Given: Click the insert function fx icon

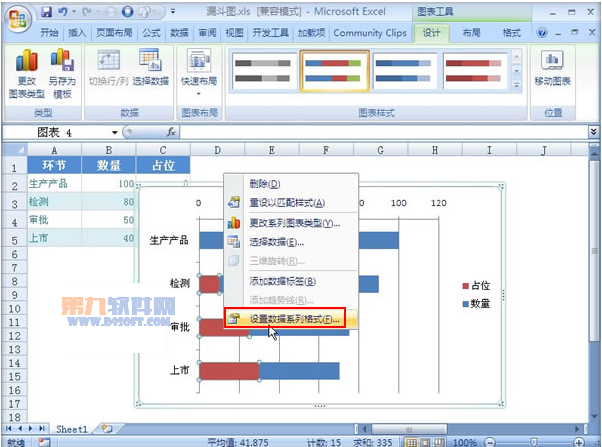Looking at the screenshot, I should (x=171, y=132).
